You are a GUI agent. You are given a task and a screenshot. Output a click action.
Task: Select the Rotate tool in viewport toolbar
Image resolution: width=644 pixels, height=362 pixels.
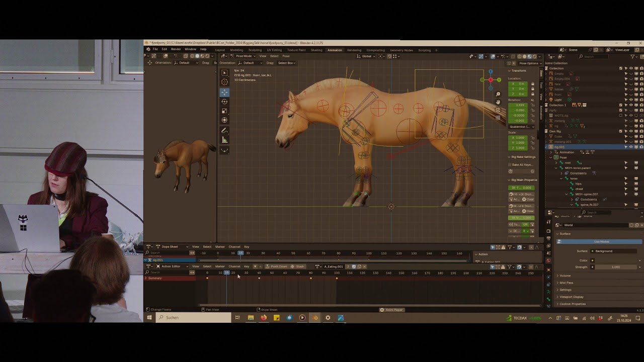[224, 102]
